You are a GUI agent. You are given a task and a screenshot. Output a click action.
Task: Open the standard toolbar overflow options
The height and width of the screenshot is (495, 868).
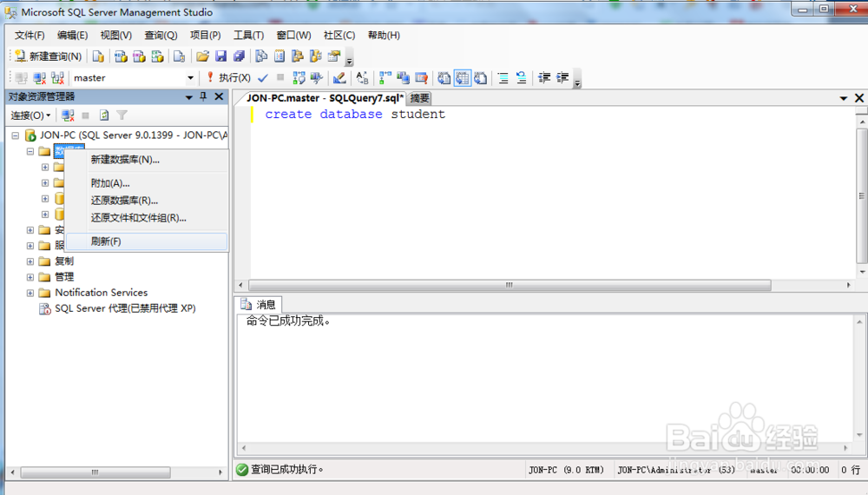click(349, 57)
